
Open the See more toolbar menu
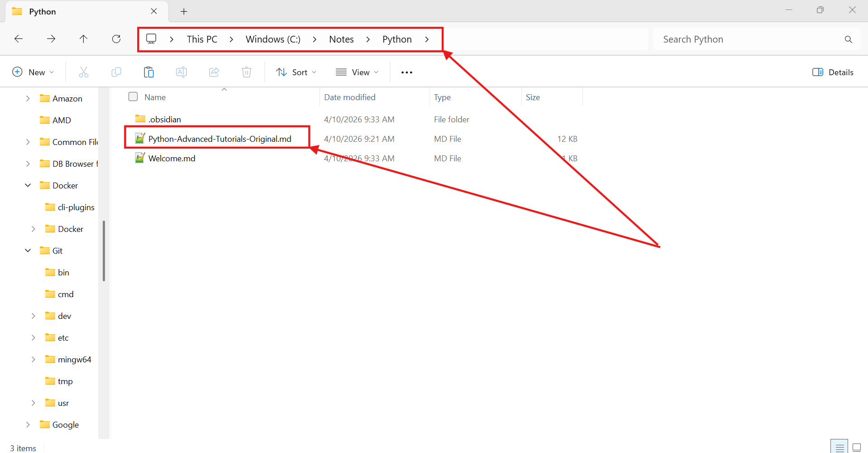pyautogui.click(x=406, y=72)
